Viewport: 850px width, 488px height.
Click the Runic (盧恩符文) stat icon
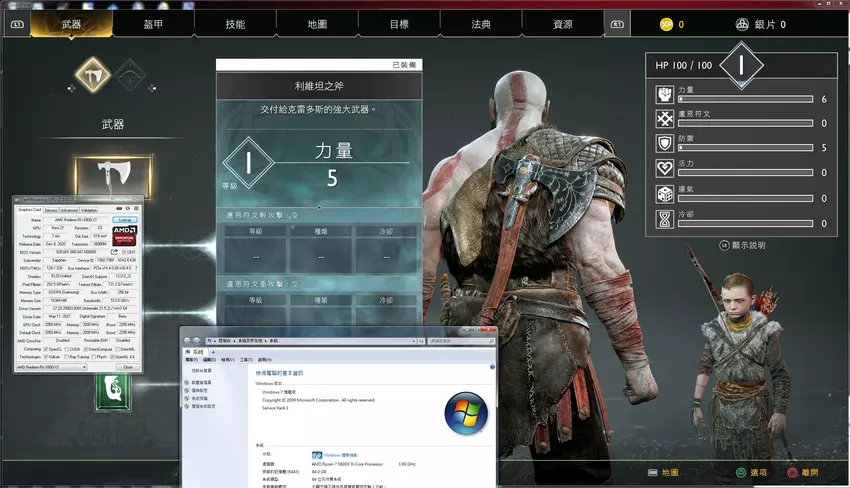(x=663, y=120)
